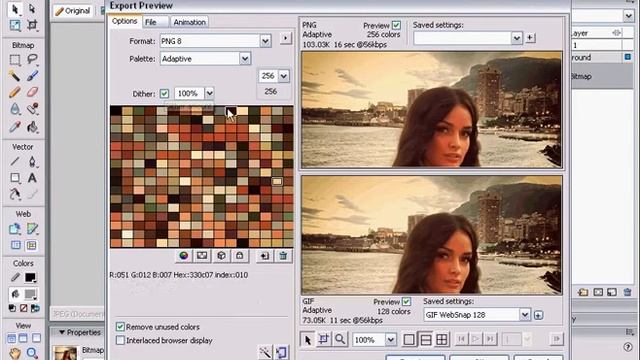Image resolution: width=640 pixels, height=360 pixels.
Task: Select the Zoom tool in Tools panel
Action: [32, 353]
